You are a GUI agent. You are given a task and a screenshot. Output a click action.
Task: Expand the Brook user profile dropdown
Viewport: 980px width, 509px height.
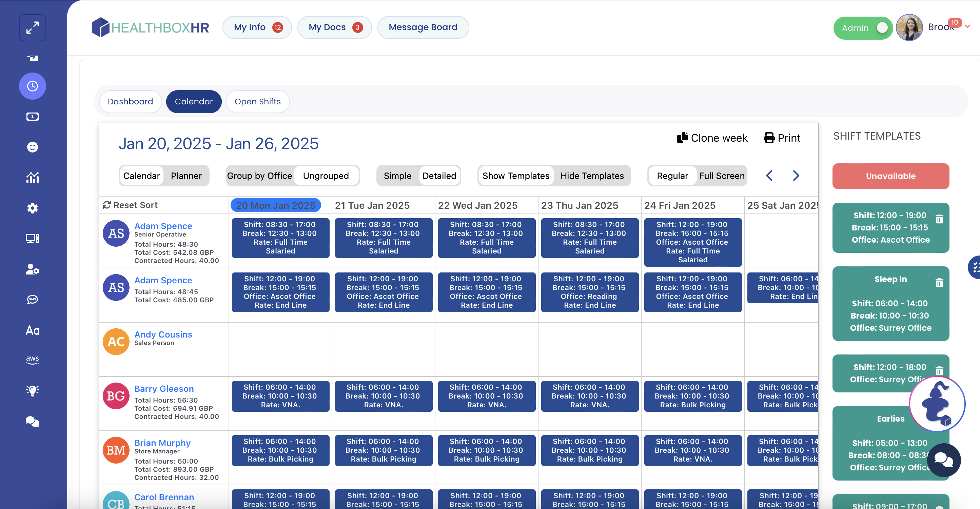click(x=967, y=27)
